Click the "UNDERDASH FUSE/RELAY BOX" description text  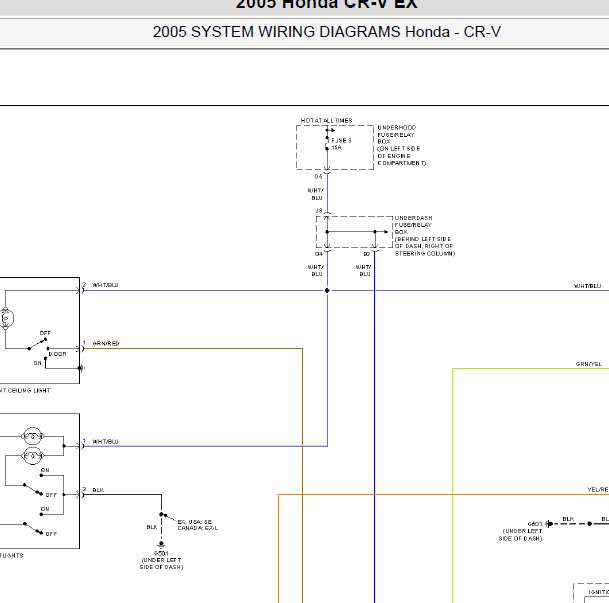[425, 236]
